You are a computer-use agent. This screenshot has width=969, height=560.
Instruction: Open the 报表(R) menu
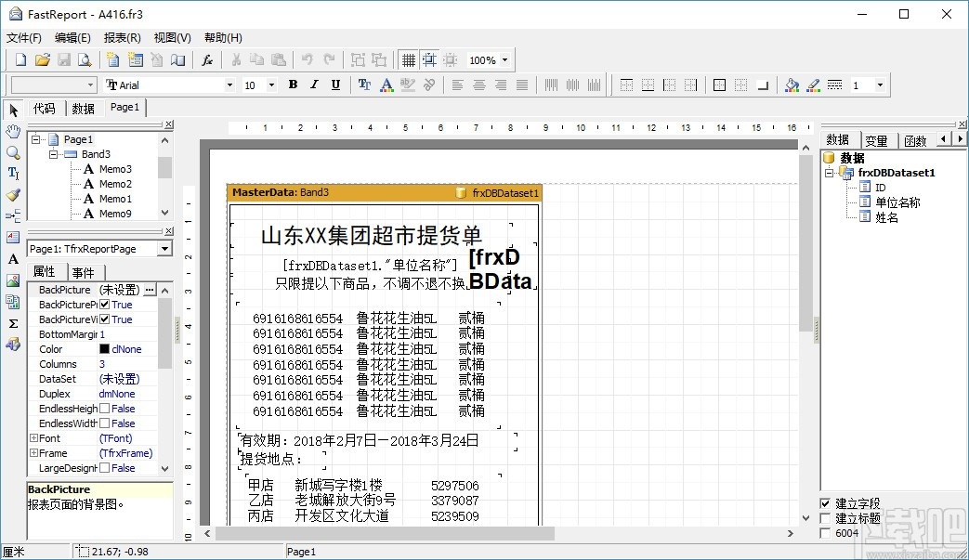coord(122,38)
